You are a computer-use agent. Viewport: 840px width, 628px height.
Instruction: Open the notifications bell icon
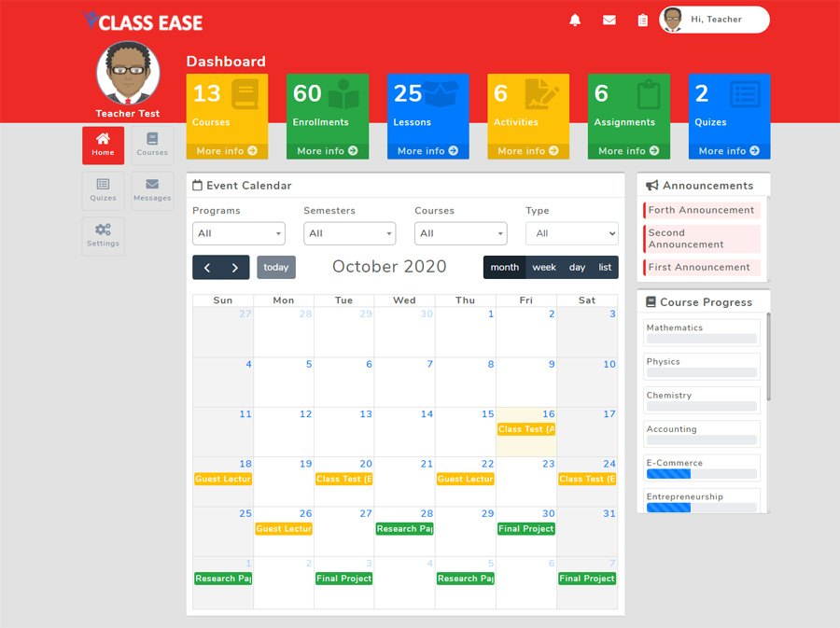pos(574,19)
